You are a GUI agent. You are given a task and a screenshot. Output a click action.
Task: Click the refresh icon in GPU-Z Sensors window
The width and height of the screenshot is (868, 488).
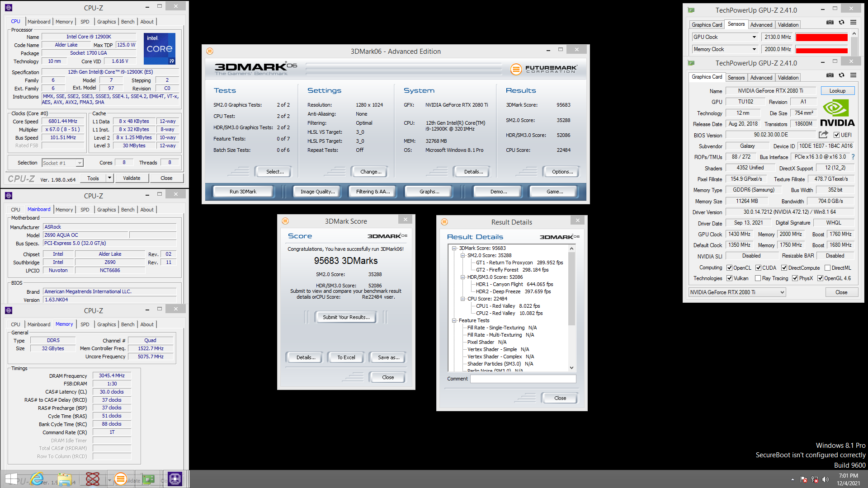click(841, 22)
